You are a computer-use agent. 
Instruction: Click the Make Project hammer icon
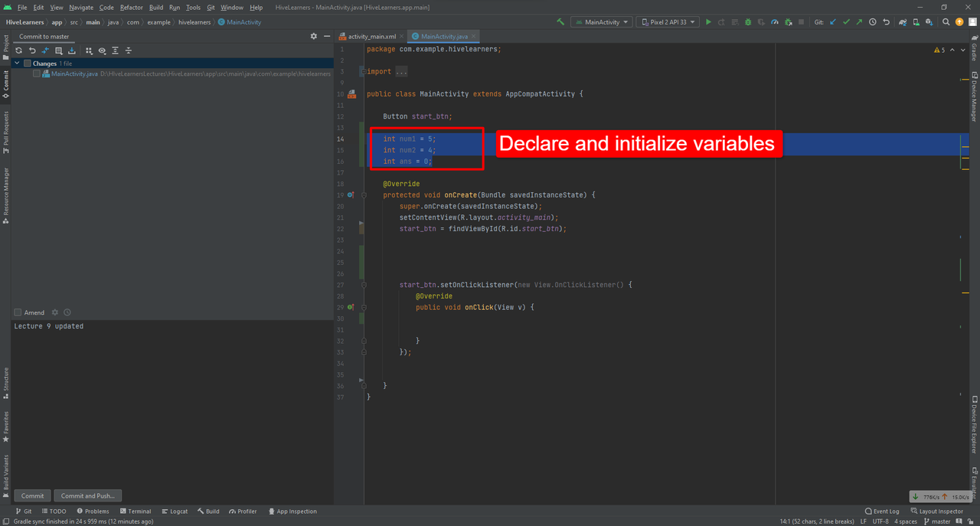click(x=560, y=22)
